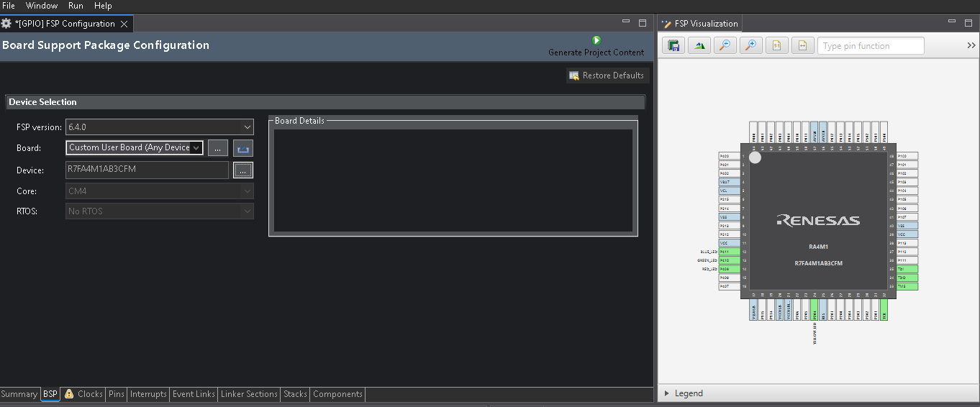The width and height of the screenshot is (980, 407).
Task: Open the Interrupts tab
Action: [x=149, y=394]
